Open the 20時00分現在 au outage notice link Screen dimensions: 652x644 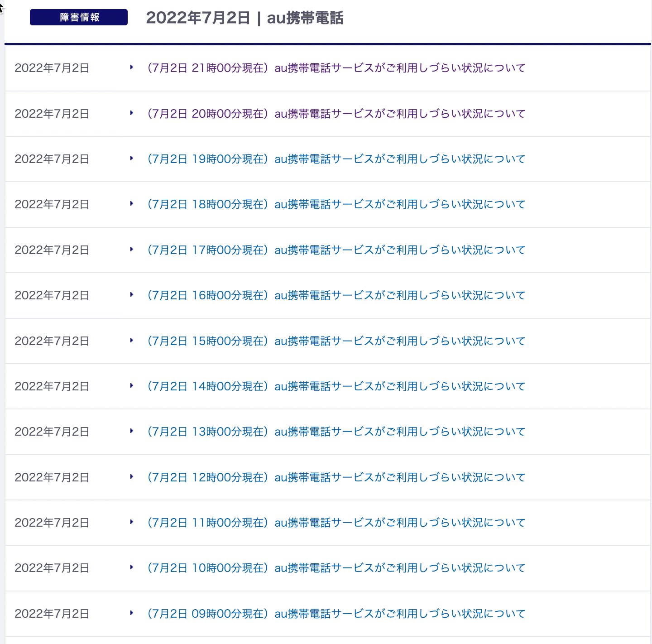click(x=336, y=114)
